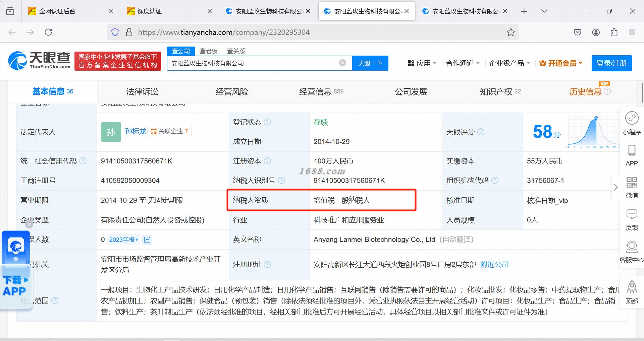The image size is (644, 341).
Task: Close the 深度认证 browser tab
Action: [x=210, y=11]
